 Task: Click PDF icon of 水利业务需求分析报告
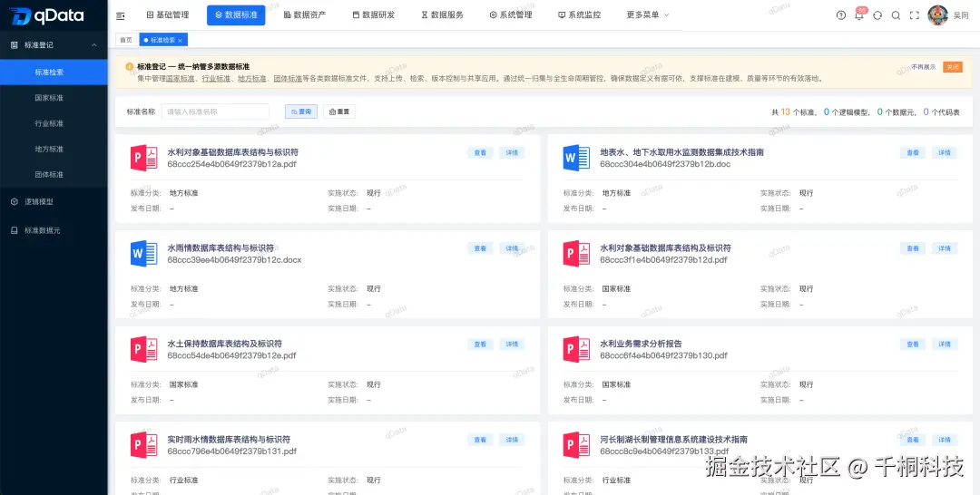pos(576,349)
